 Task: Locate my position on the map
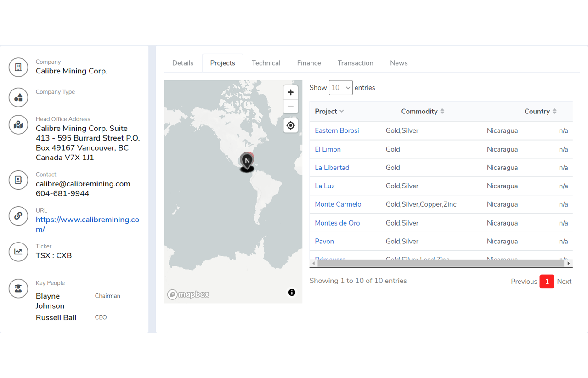click(x=290, y=125)
